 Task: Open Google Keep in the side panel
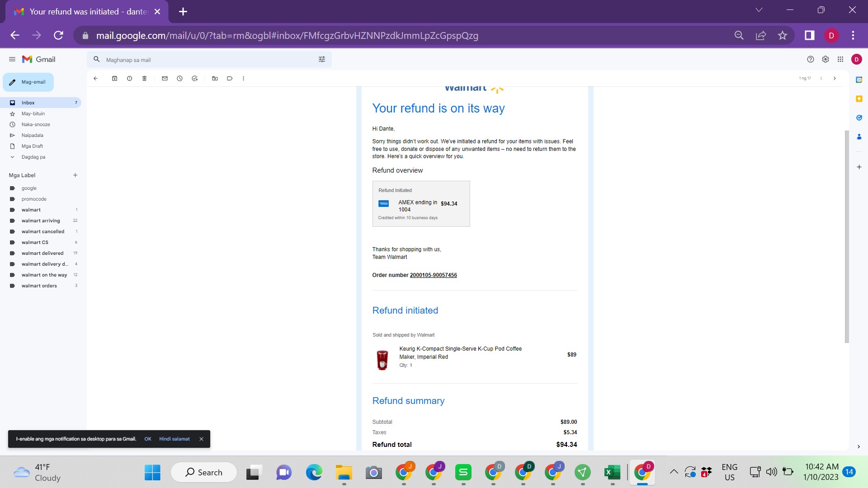point(859,99)
